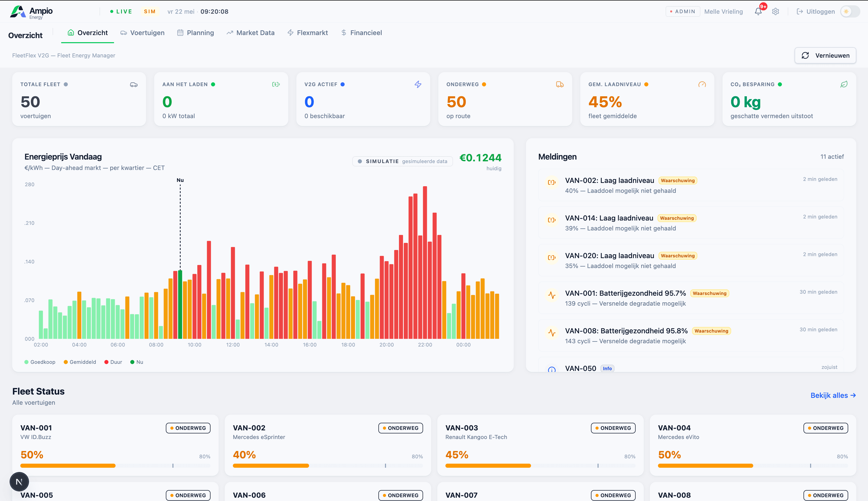Click ONDERWEG badge on VAN-008 card

point(826,495)
